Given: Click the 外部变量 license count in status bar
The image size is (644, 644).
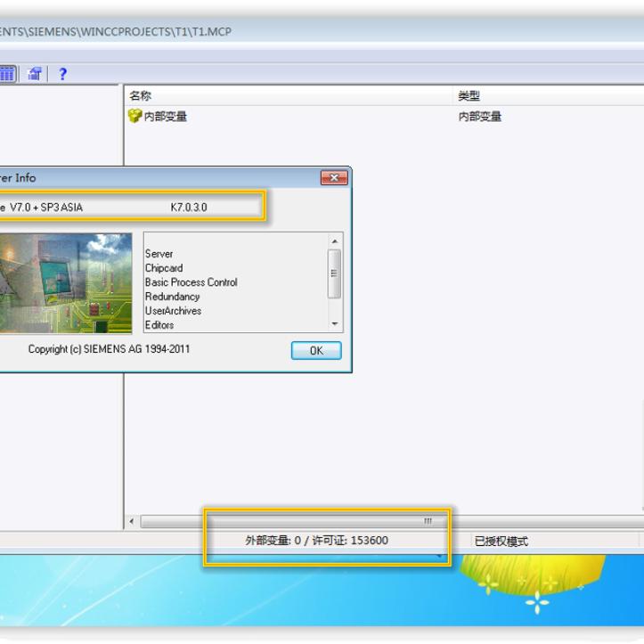Looking at the screenshot, I should (x=316, y=541).
